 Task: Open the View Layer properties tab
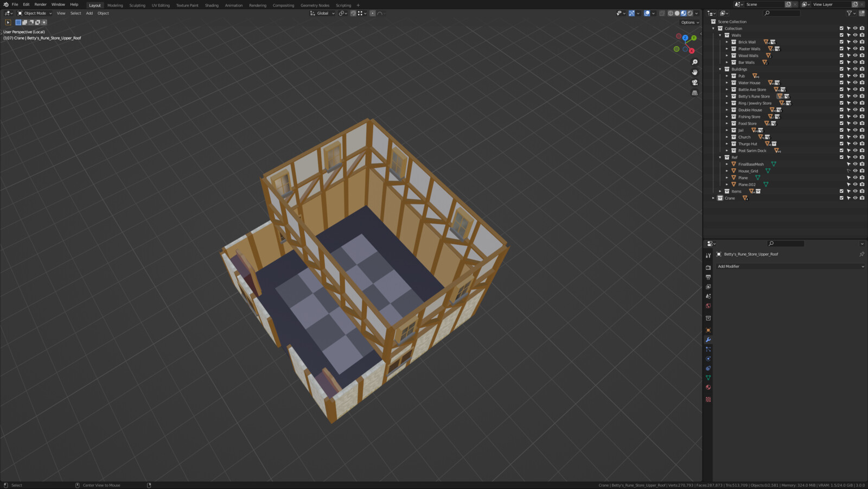click(x=708, y=287)
